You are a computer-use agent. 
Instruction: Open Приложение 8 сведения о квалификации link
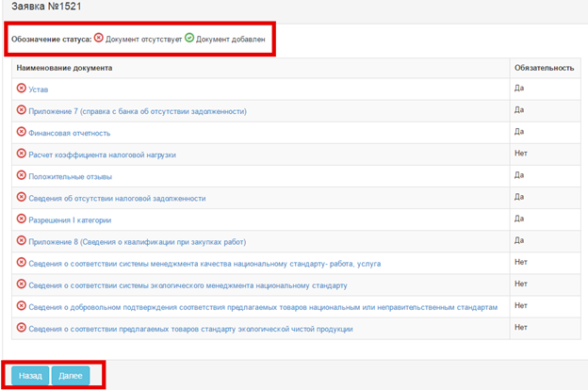point(138,242)
